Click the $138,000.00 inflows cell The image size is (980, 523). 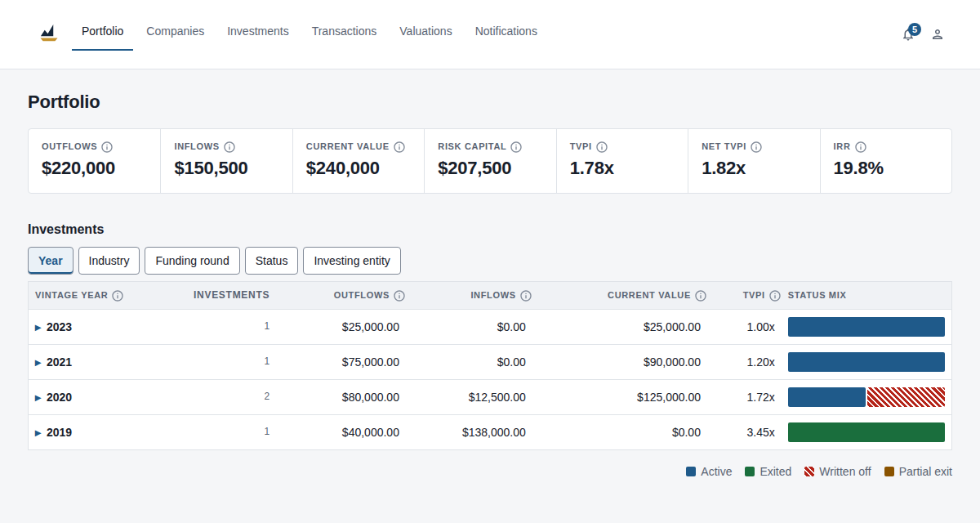(x=494, y=432)
